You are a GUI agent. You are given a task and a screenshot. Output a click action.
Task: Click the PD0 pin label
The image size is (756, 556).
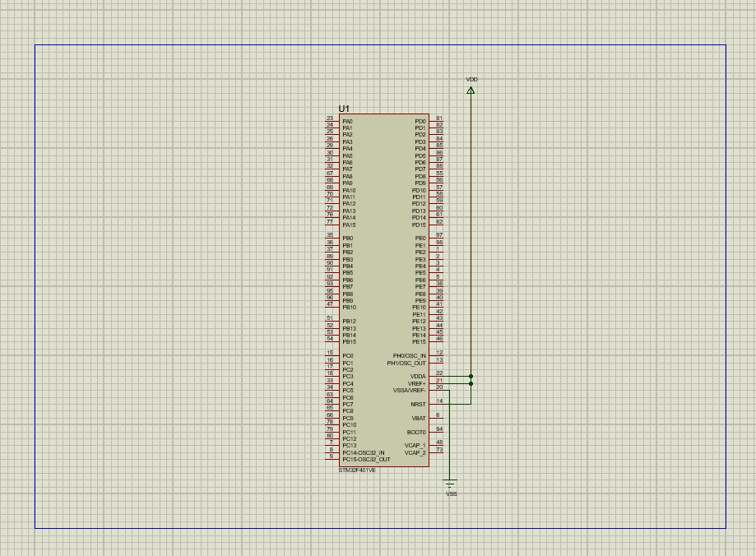[x=420, y=122]
